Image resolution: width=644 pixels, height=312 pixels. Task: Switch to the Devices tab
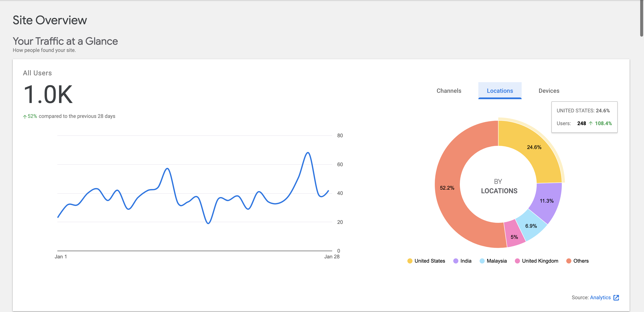[549, 91]
